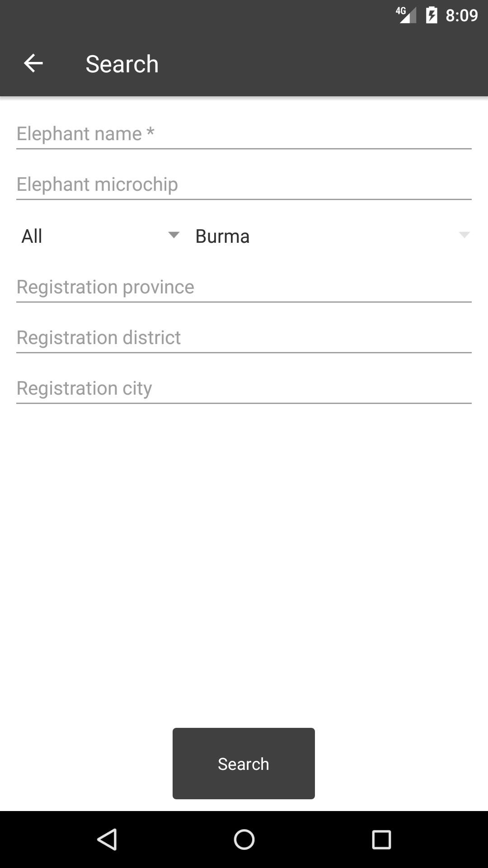Screen dimensions: 488x868
Task: Tap the back arrow in the toolbar
Action: 33,63
